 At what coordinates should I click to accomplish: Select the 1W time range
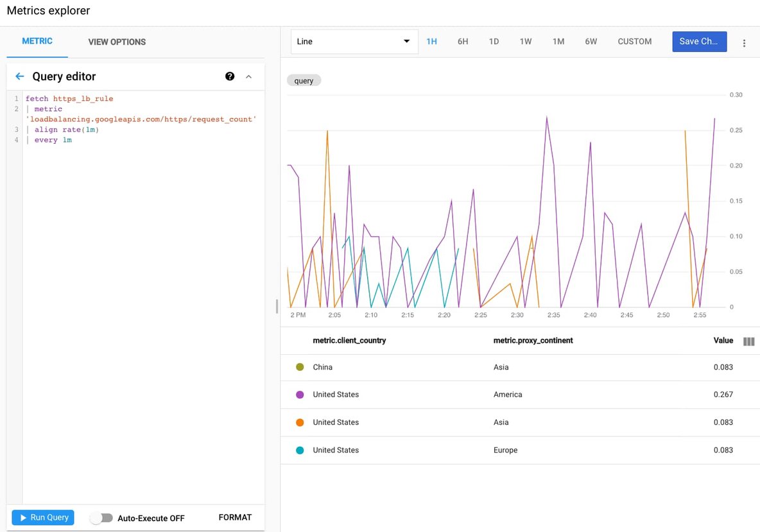coord(526,41)
